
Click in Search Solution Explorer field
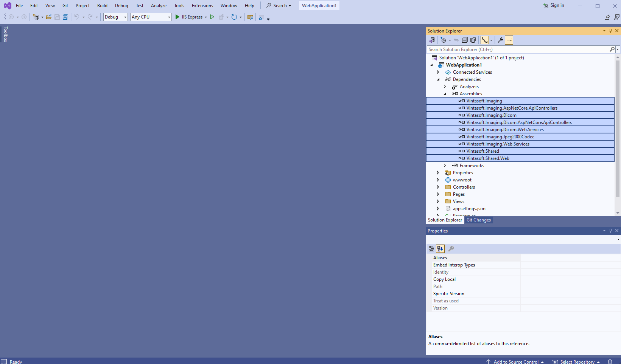518,50
